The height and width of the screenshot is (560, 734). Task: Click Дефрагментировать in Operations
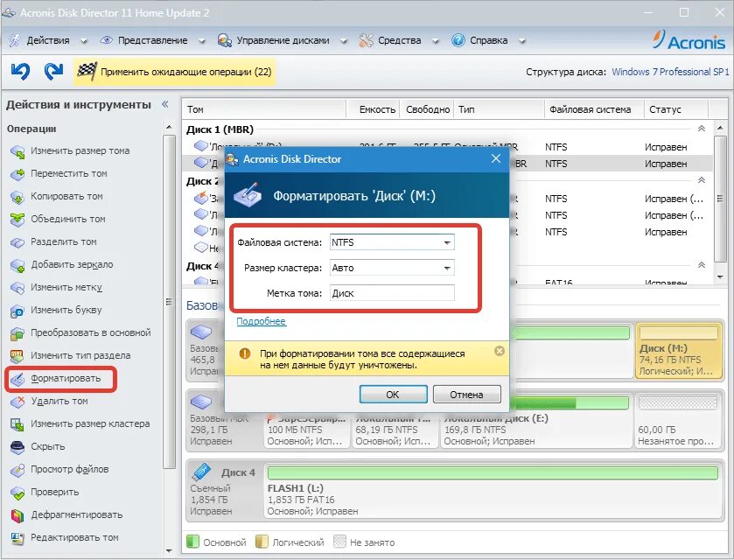tap(77, 515)
